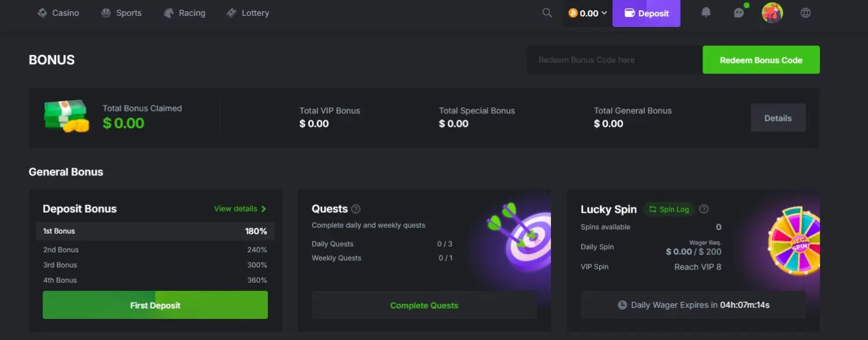This screenshot has height=340, width=868.
Task: Click the notifications bell icon
Action: pos(706,13)
